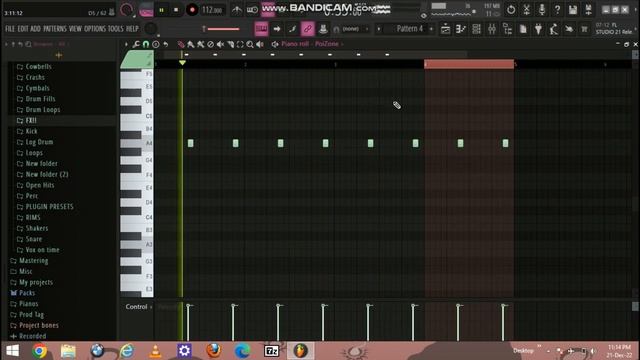Select the Slice tool in piano roll
This screenshot has width=640, height=360.
pos(230,44)
